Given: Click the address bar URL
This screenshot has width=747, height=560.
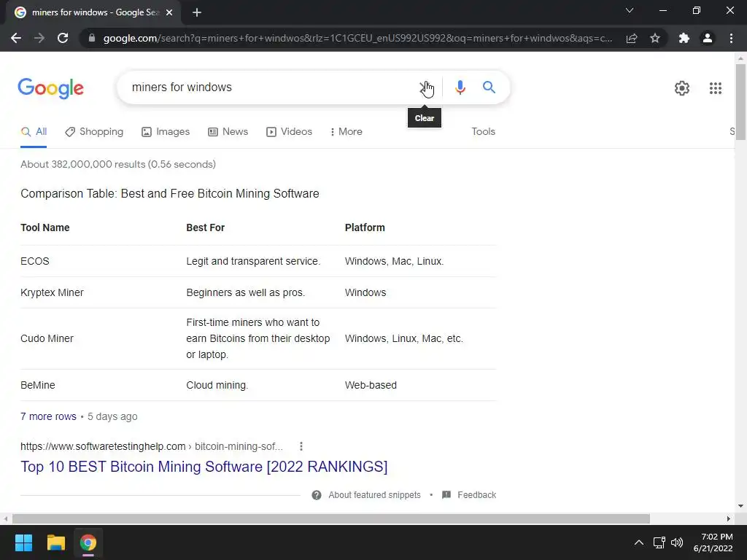Looking at the screenshot, I should [x=357, y=38].
